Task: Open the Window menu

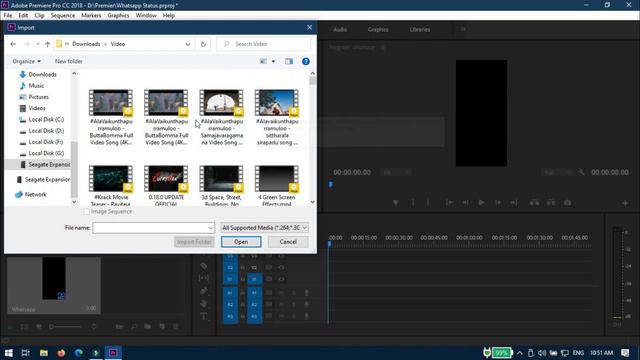Action: coord(146,16)
